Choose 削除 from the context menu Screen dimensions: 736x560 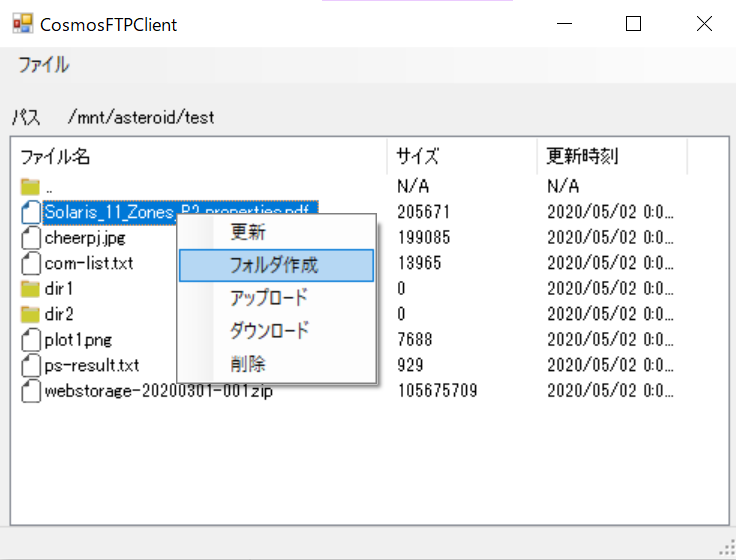(248, 364)
